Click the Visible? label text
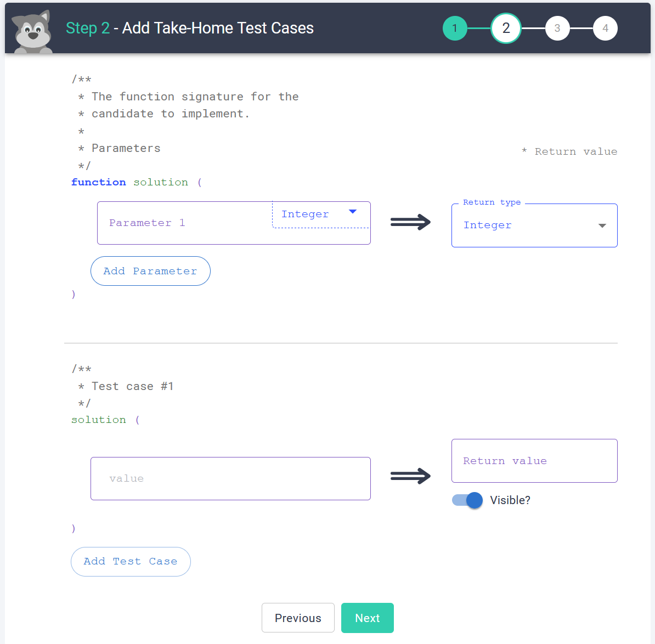The image size is (655, 644). point(510,500)
